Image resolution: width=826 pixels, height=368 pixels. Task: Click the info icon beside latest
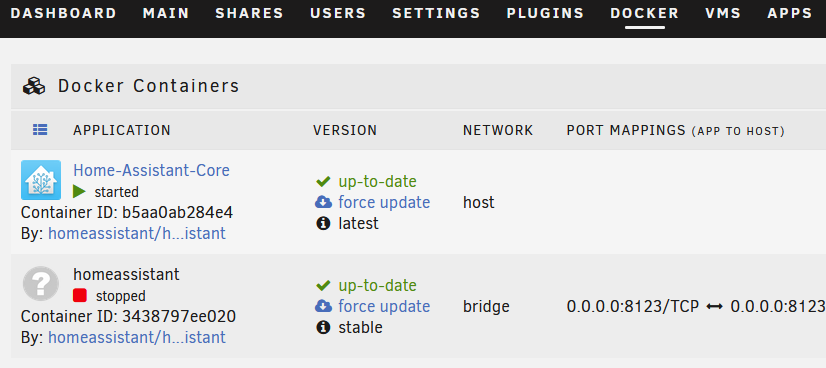tap(322, 224)
